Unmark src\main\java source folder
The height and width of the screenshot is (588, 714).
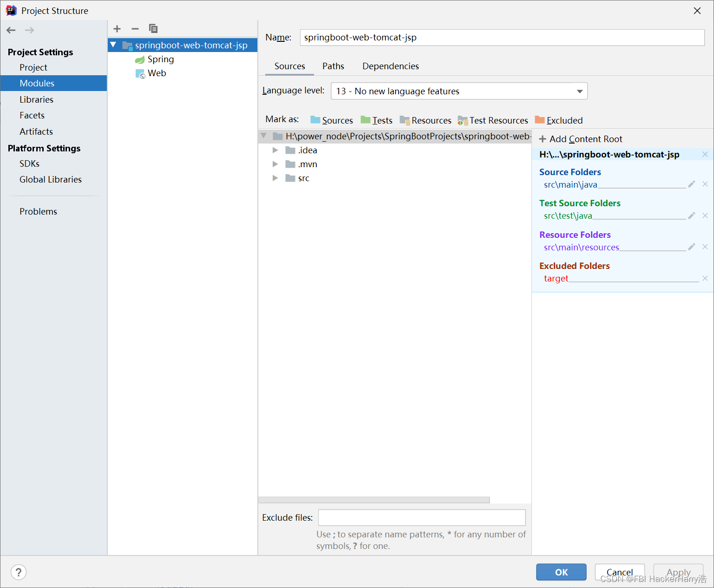[x=705, y=184]
